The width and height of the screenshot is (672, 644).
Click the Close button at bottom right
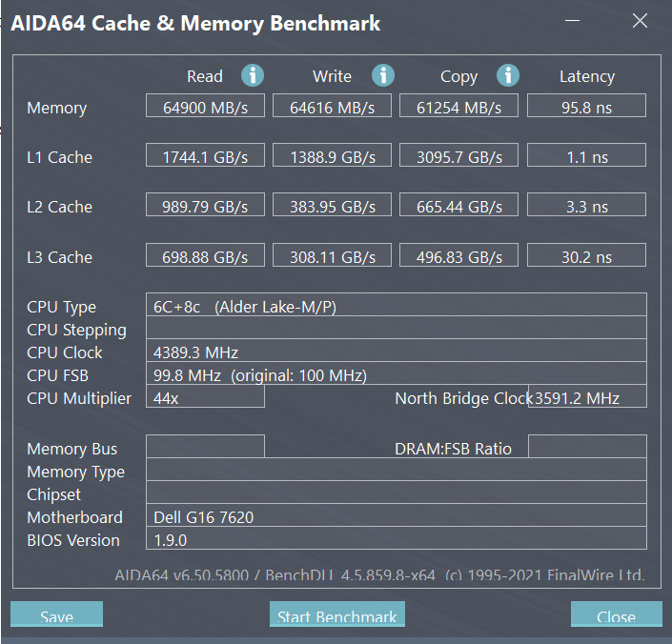[x=616, y=615]
